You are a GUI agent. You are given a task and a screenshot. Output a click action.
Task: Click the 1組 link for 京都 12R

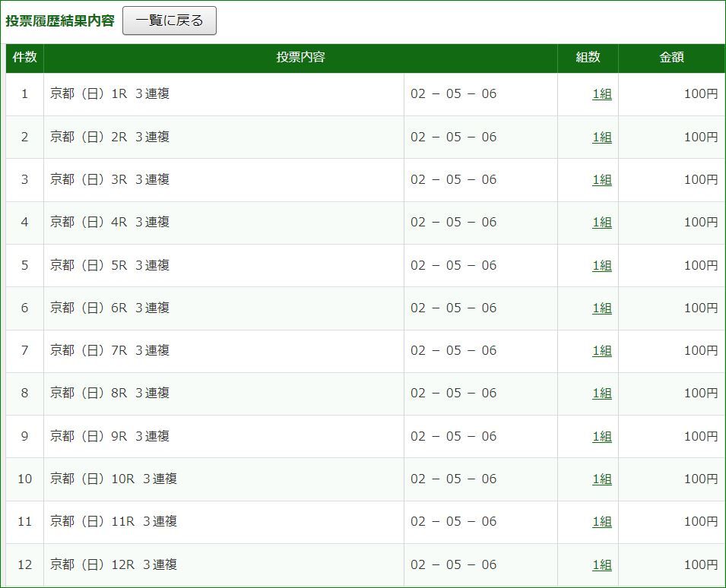[601, 564]
